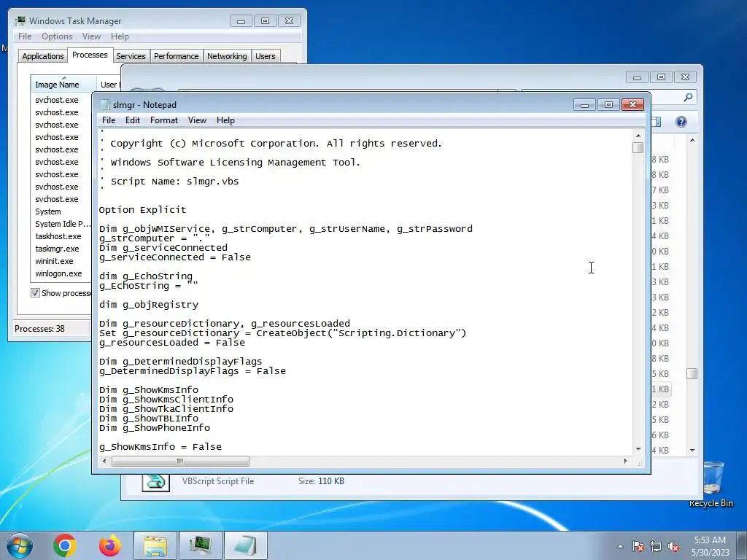The image size is (747, 560).
Task: Select winlogon.exe in process list
Action: (58, 273)
